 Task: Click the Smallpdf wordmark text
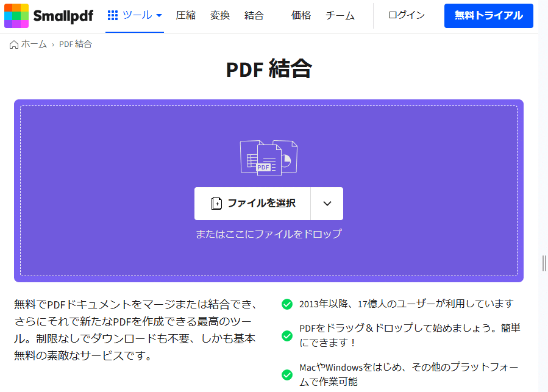[x=63, y=16]
